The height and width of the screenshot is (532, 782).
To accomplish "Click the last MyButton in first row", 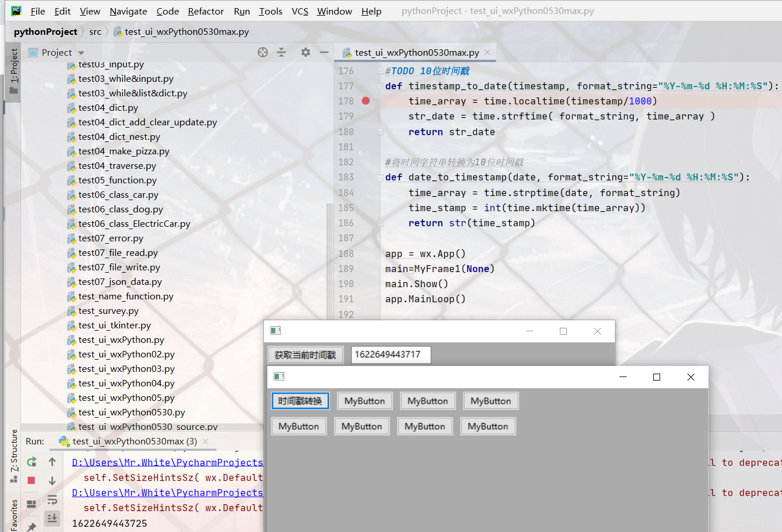I will (491, 401).
